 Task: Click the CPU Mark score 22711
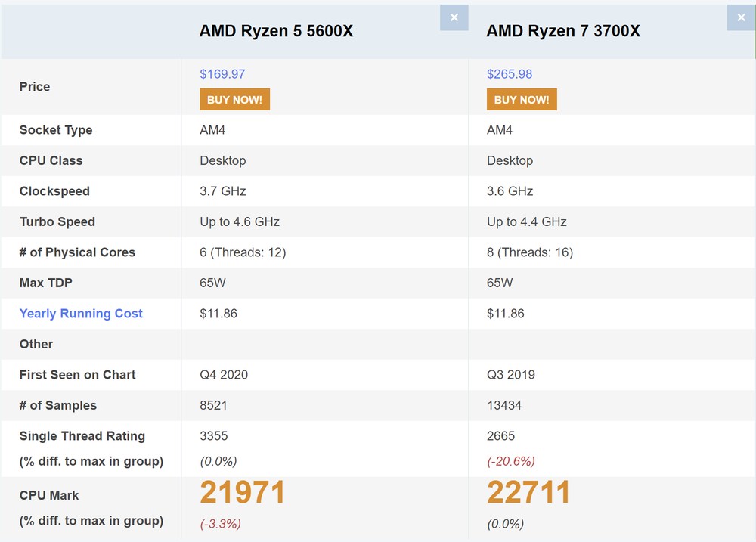[x=529, y=492]
